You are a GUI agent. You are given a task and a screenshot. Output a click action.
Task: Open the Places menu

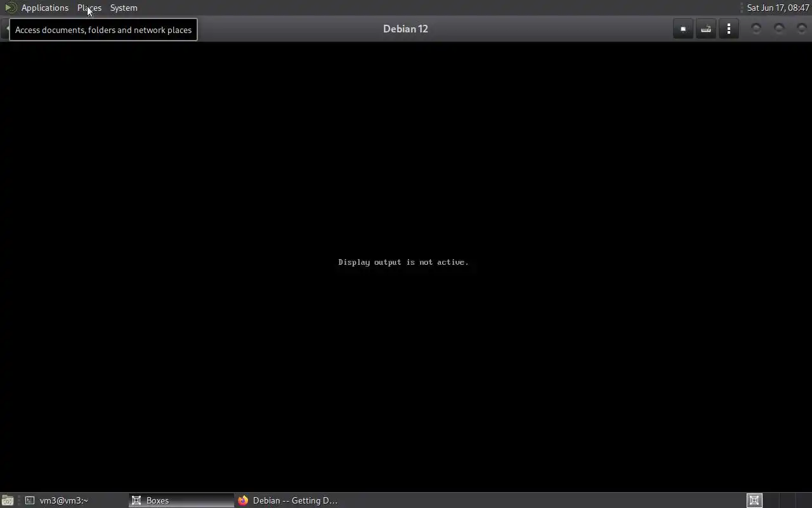tap(89, 8)
